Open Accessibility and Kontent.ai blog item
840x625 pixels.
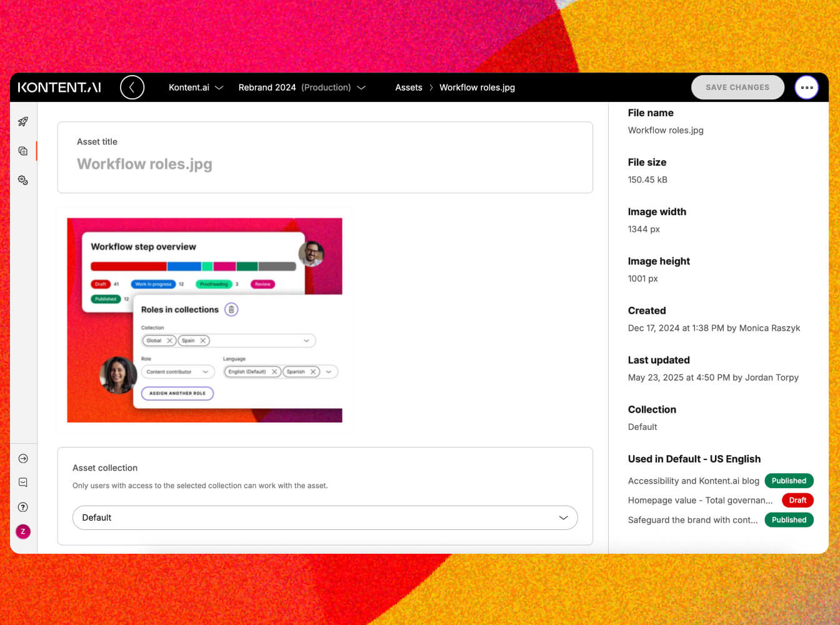[x=693, y=481]
